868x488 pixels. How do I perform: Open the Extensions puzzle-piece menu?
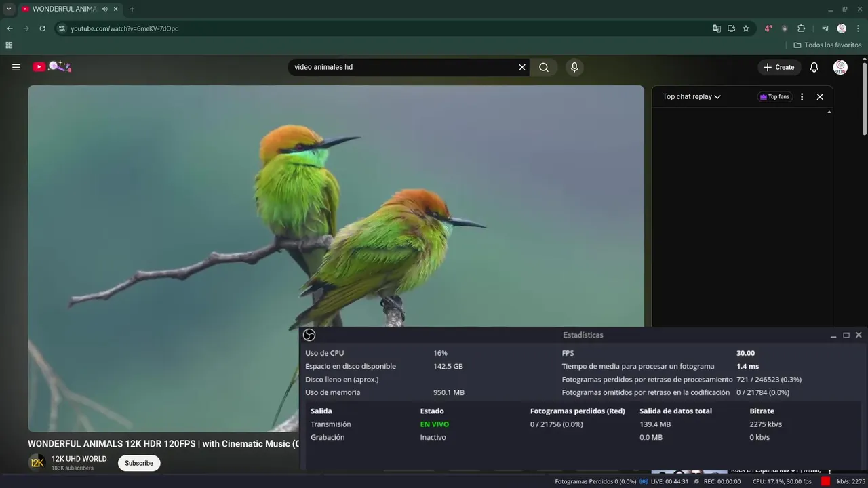[x=801, y=28]
